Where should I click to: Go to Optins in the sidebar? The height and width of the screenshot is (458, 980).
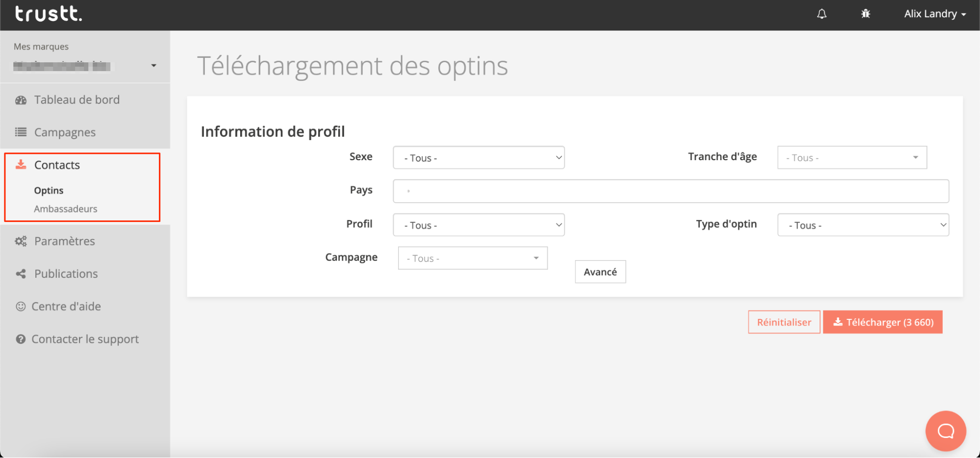[49, 191]
